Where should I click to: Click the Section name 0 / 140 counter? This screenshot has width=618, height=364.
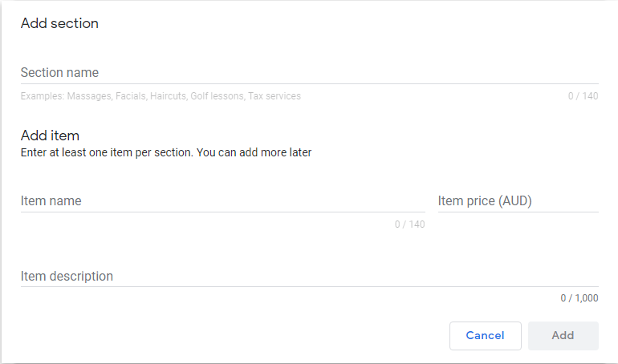[x=583, y=96]
